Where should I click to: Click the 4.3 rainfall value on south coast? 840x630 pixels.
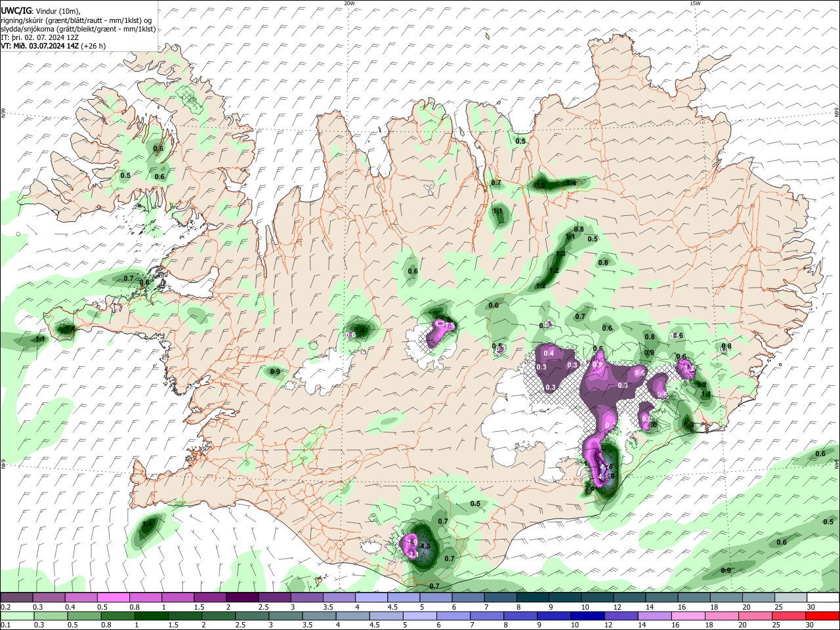(x=425, y=546)
